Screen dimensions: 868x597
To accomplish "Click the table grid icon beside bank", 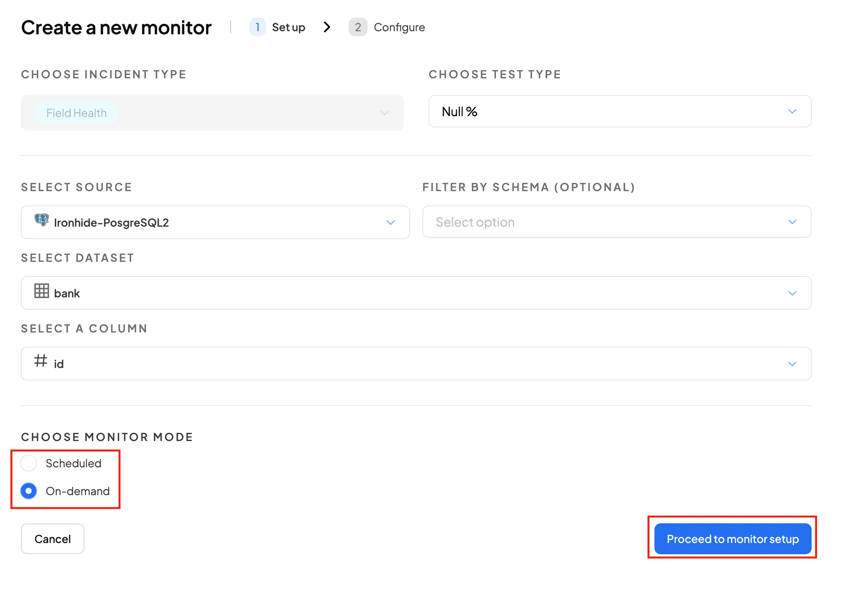I will (x=42, y=291).
